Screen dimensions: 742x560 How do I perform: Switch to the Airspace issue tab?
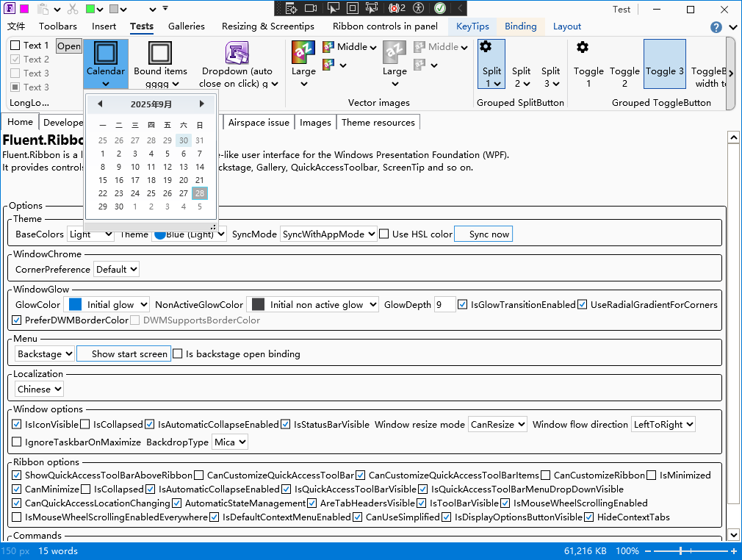[259, 123]
